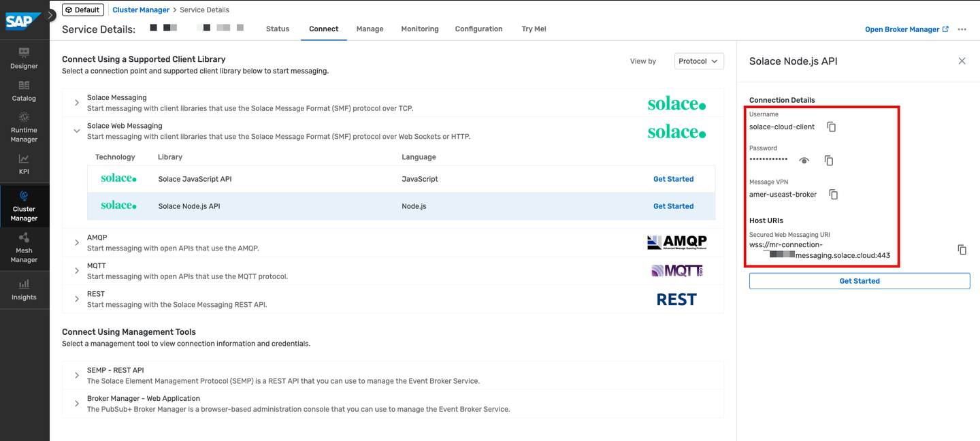
Task: Open Mesh Manager from the sidebar
Action: 24,246
